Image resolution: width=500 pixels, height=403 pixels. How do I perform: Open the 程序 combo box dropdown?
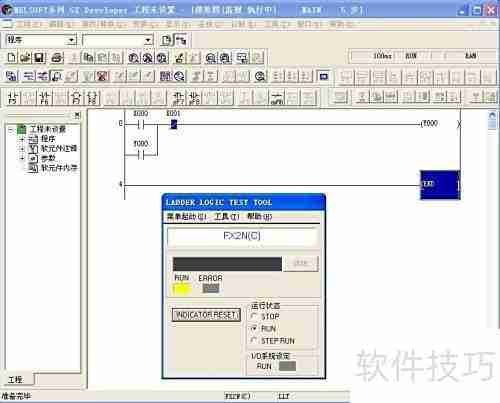(71, 41)
